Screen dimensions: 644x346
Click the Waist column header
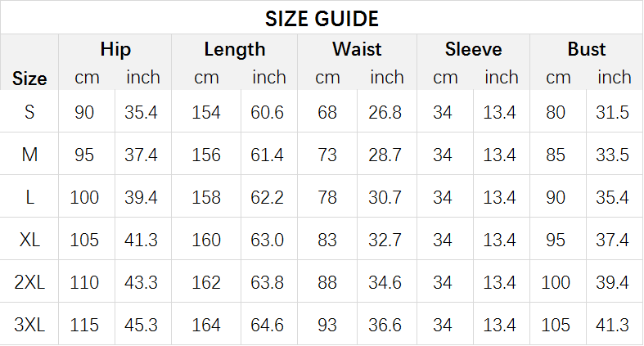pyautogui.click(x=357, y=49)
